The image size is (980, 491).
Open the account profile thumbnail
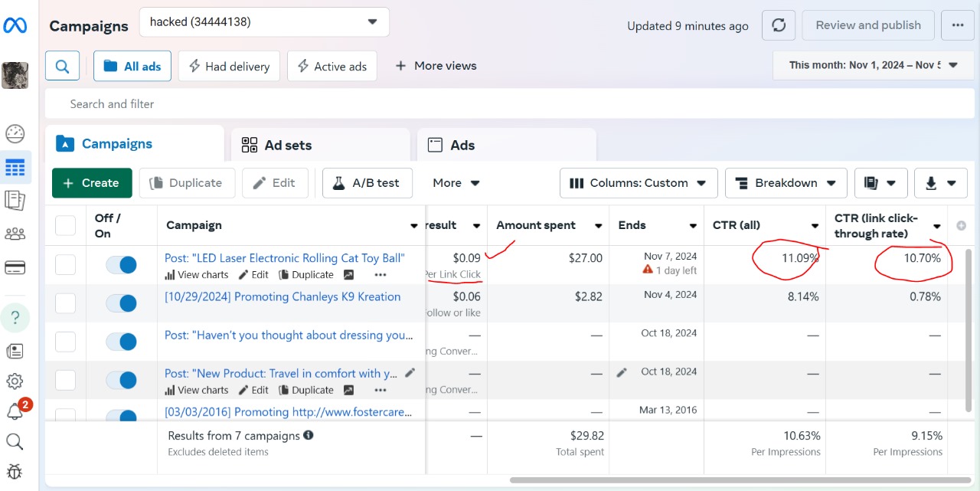15,75
